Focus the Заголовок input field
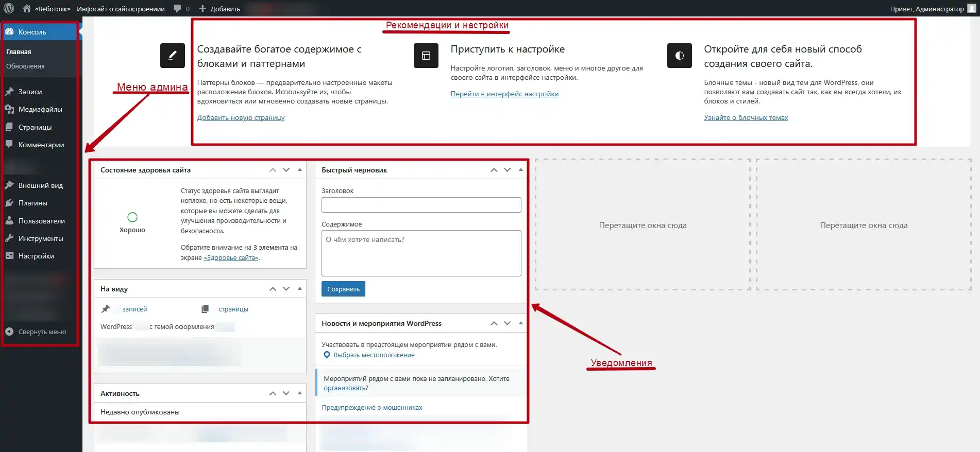 421,205
